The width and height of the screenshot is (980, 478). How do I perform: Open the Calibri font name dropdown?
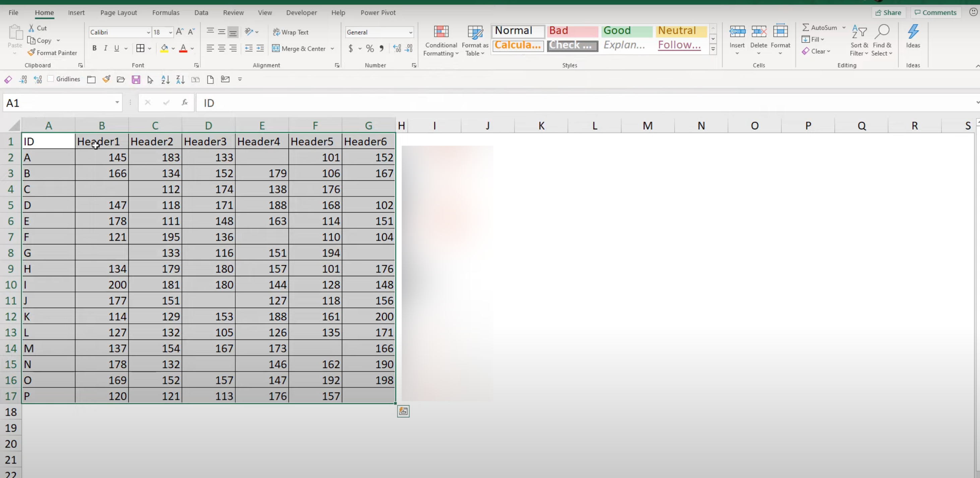(x=148, y=33)
